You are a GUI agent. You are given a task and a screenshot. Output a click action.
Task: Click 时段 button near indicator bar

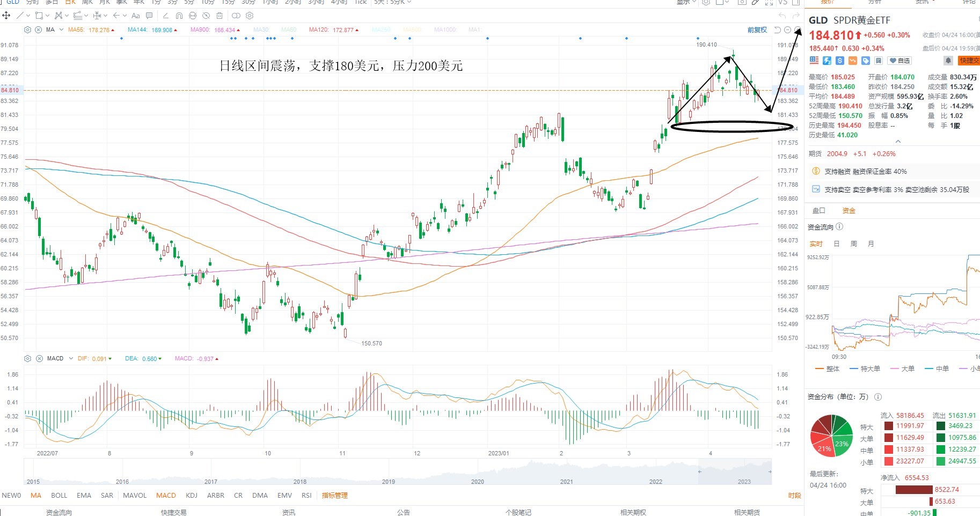pyautogui.click(x=795, y=496)
